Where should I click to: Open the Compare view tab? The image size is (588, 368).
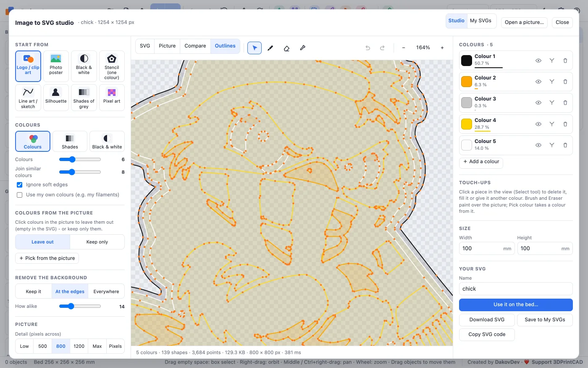tap(195, 46)
